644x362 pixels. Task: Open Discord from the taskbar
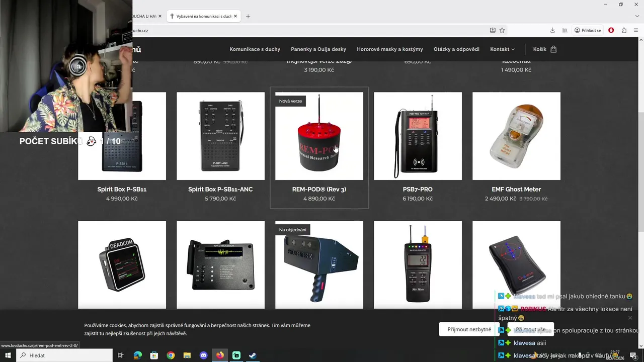tap(203, 355)
